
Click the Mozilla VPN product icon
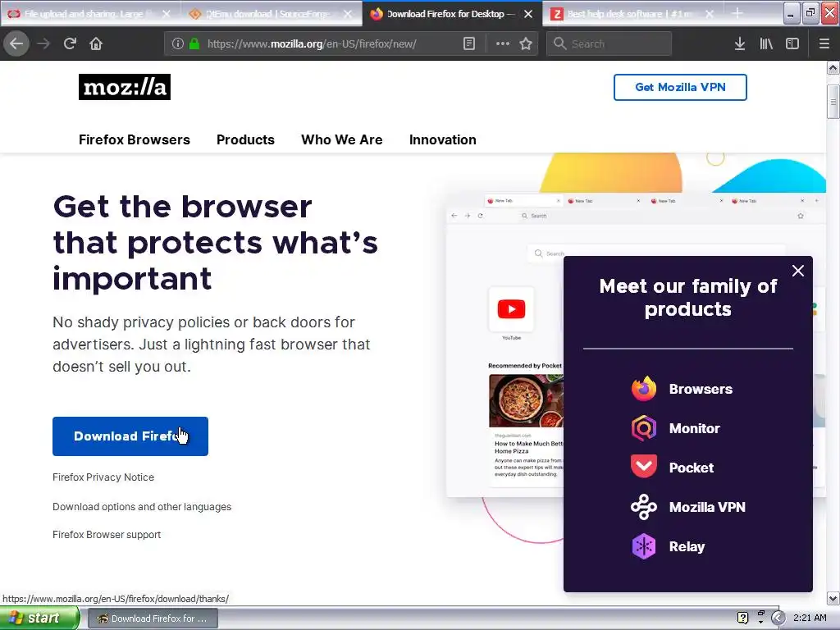click(x=644, y=507)
